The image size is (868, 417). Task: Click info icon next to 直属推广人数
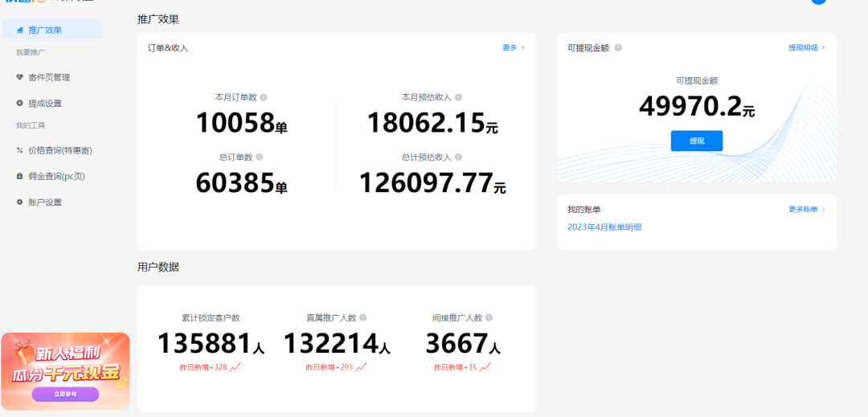pyautogui.click(x=362, y=318)
